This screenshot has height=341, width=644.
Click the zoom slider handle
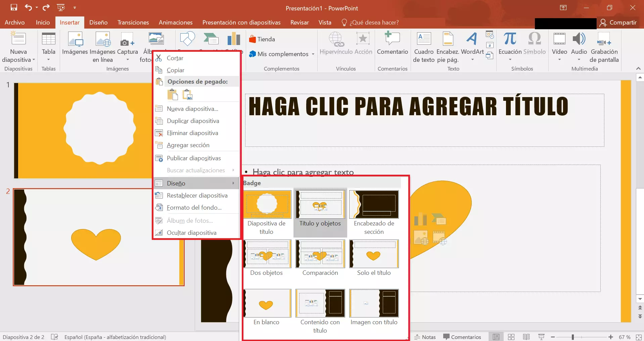(x=573, y=337)
